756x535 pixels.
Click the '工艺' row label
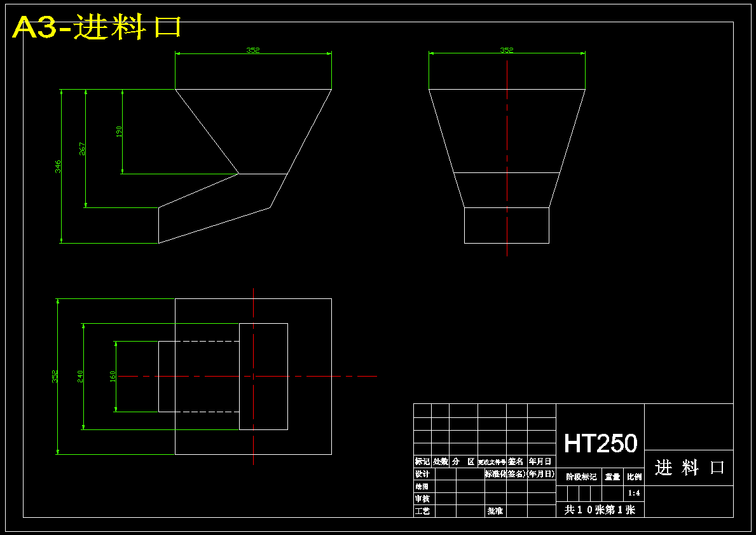pos(422,511)
